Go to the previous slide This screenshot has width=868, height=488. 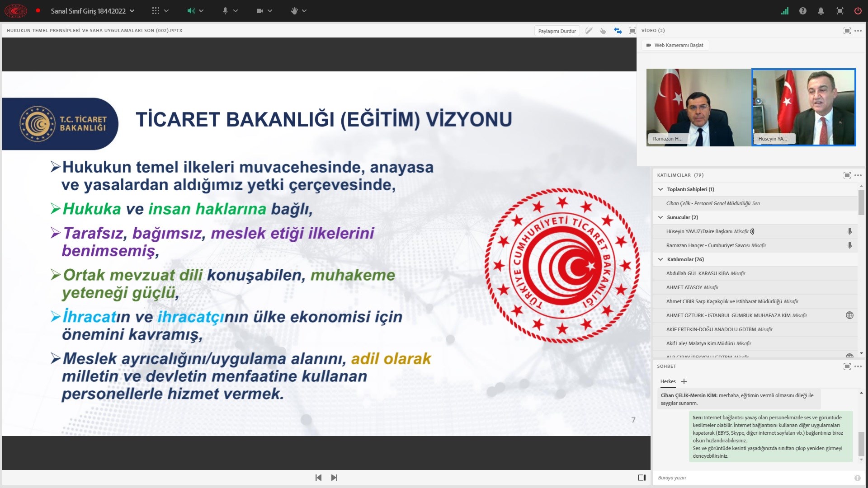tap(318, 478)
